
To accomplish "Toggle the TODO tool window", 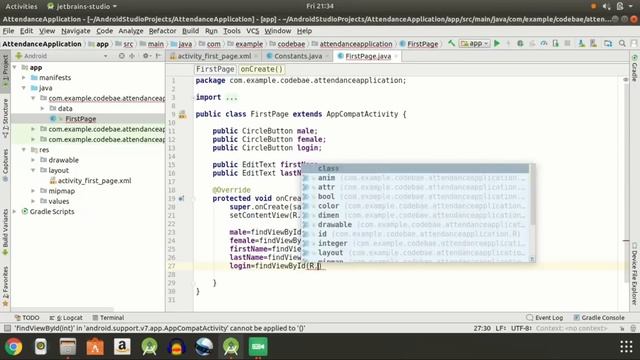I will point(27,318).
